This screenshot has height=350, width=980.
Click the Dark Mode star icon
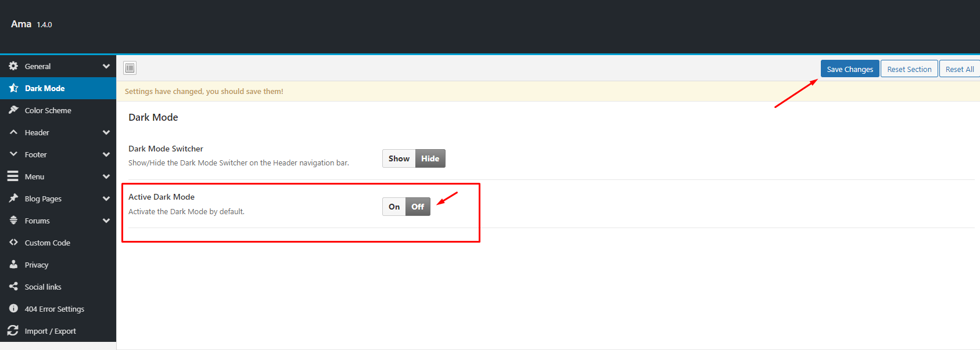(13, 88)
